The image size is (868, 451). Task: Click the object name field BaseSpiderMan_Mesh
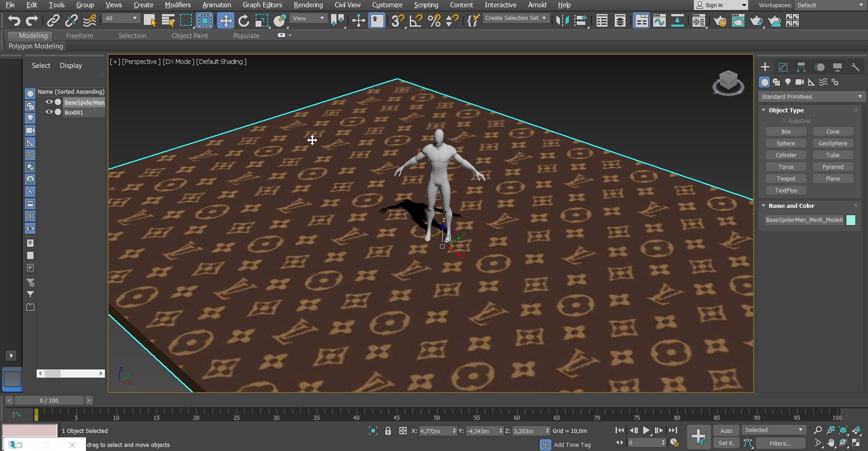(804, 220)
